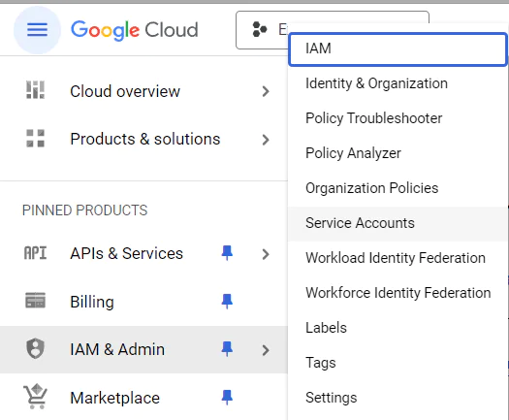
Task: Click the Google Cloud logo
Action: (x=135, y=30)
